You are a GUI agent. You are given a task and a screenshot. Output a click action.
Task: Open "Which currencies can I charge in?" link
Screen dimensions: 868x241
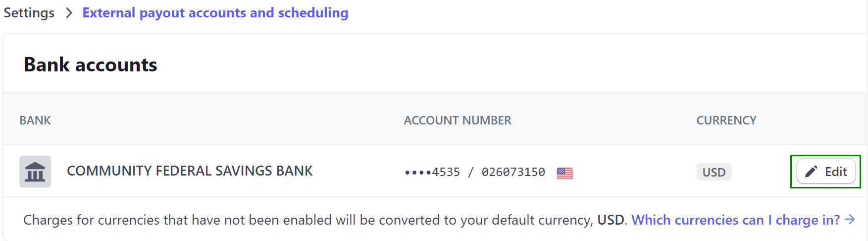point(735,220)
